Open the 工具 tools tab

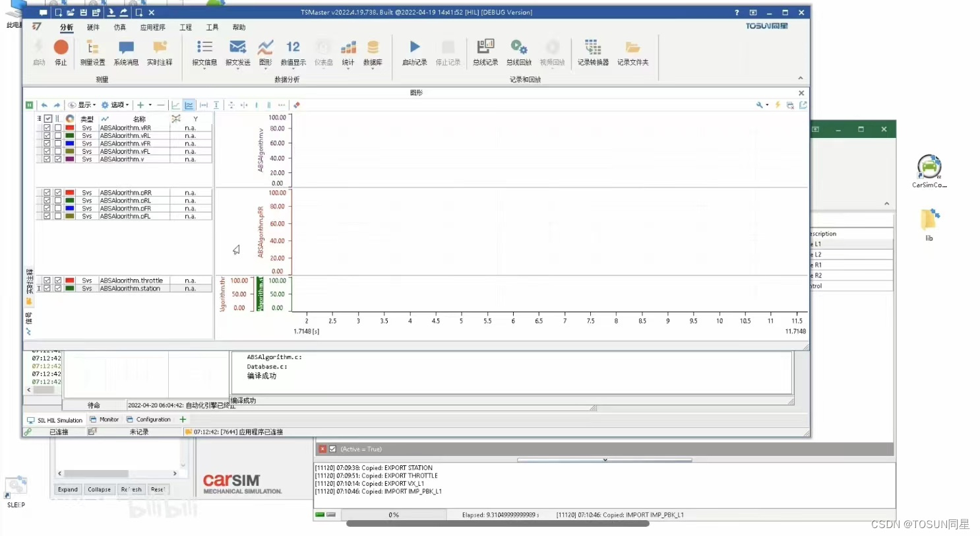point(212,27)
